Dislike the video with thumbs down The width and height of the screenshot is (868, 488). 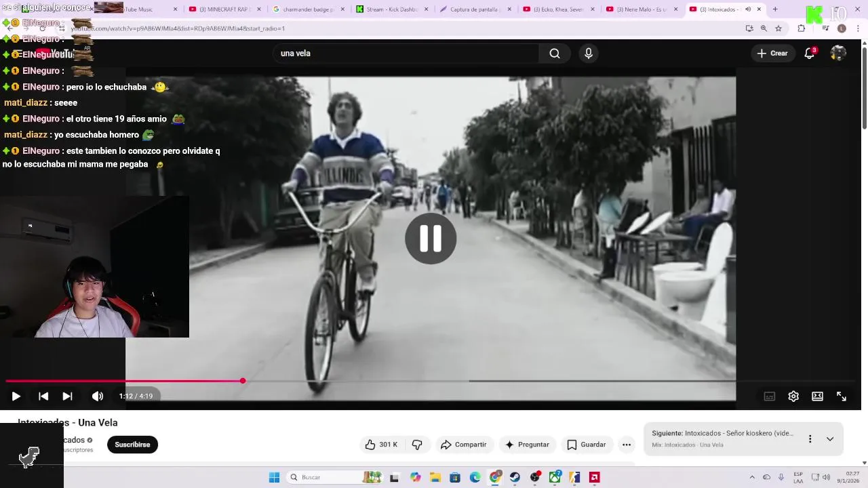pos(417,445)
